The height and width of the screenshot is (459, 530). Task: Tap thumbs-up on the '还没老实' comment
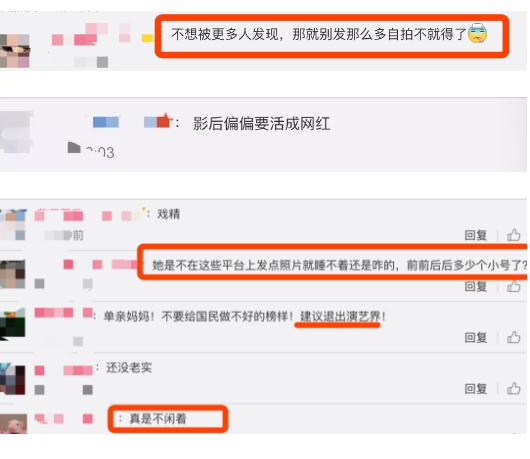[x=513, y=388]
